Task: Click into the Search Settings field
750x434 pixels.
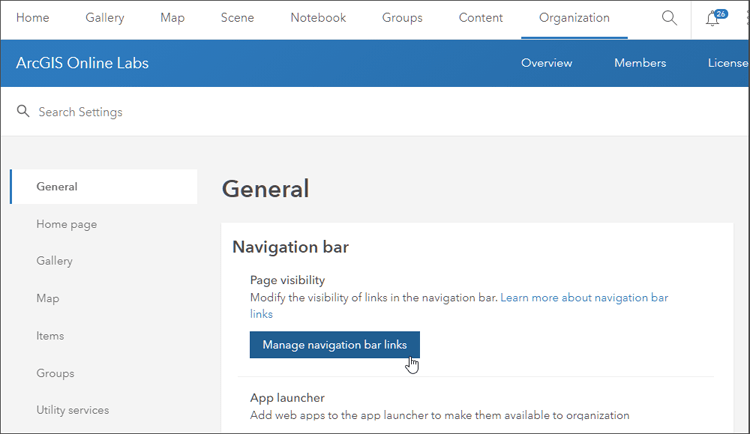Action: pyautogui.click(x=375, y=111)
